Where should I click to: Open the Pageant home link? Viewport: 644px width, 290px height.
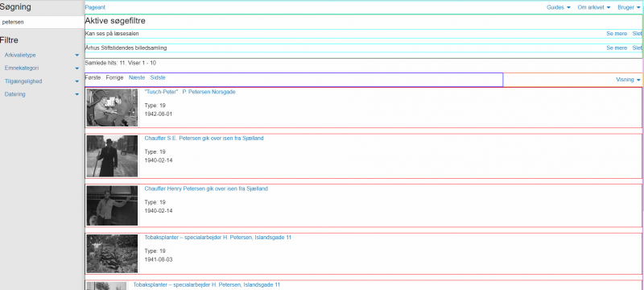click(x=95, y=7)
